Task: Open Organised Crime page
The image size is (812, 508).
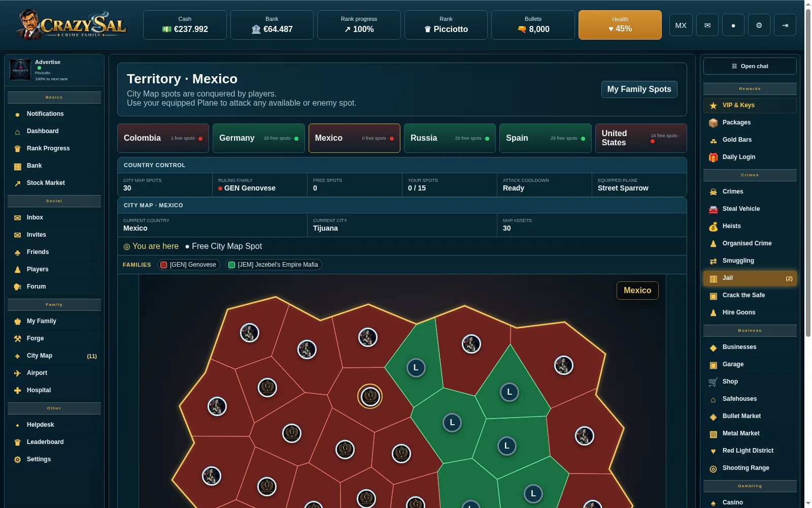Action: (750, 243)
